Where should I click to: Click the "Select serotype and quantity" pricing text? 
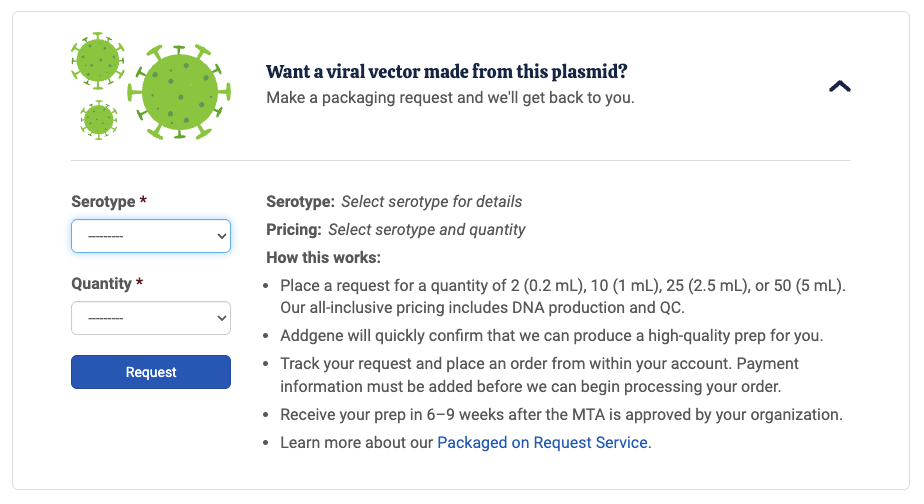tap(426, 230)
